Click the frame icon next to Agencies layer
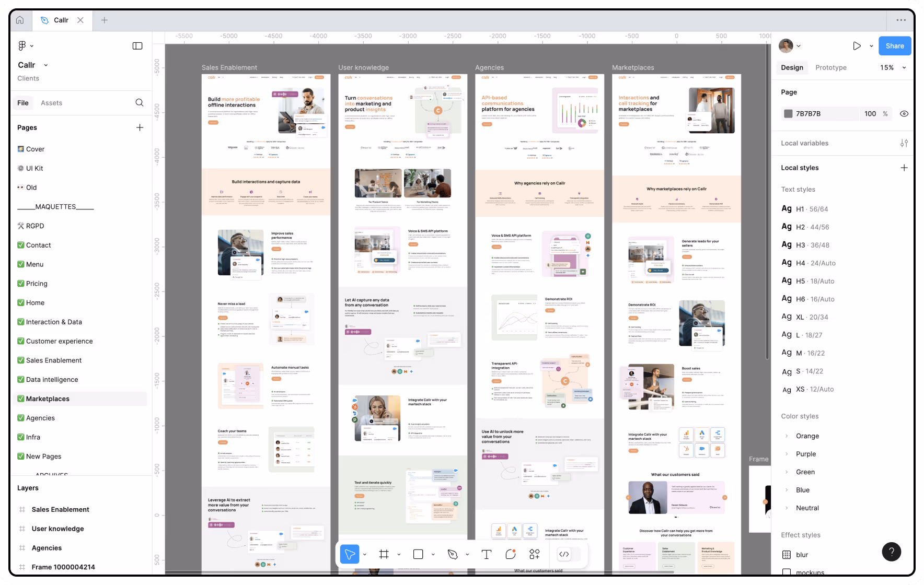 22,548
